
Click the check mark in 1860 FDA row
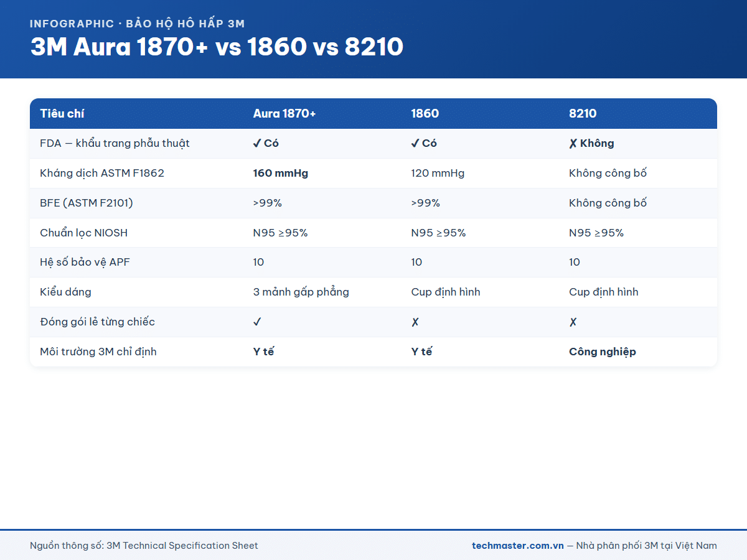tap(415, 143)
